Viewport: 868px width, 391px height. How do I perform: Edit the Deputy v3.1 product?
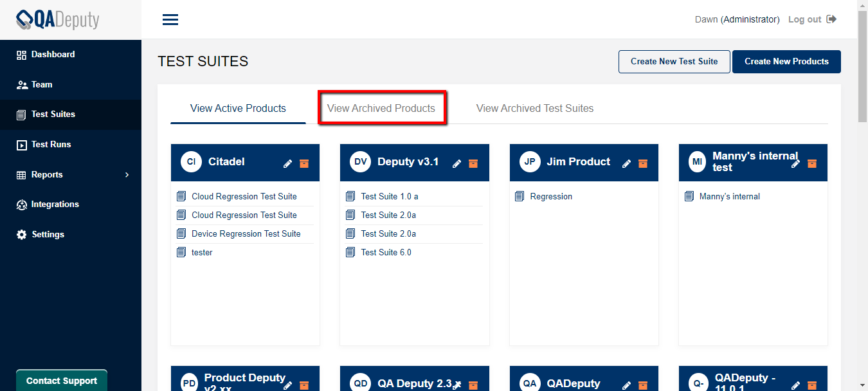click(x=457, y=163)
